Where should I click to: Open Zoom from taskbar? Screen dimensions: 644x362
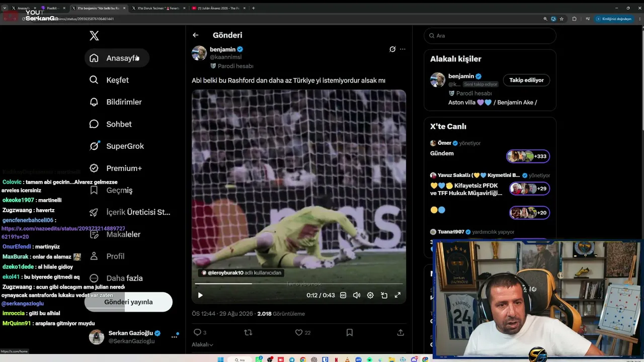tap(358, 359)
